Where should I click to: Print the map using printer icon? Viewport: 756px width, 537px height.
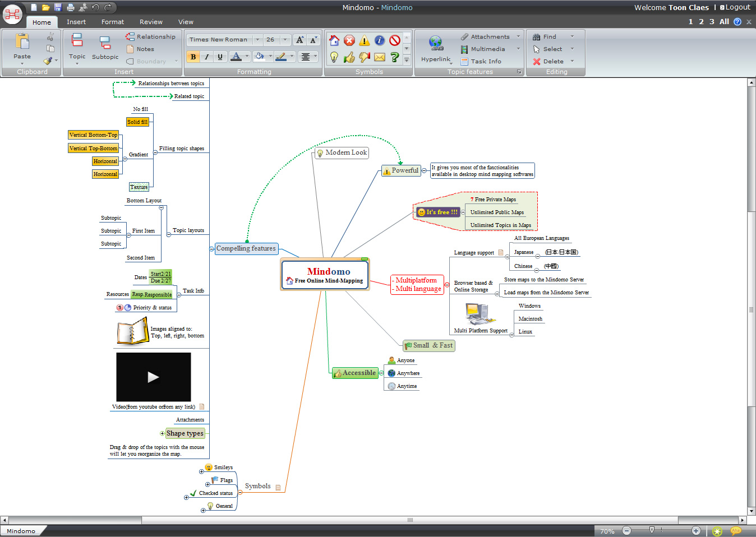(71, 7)
